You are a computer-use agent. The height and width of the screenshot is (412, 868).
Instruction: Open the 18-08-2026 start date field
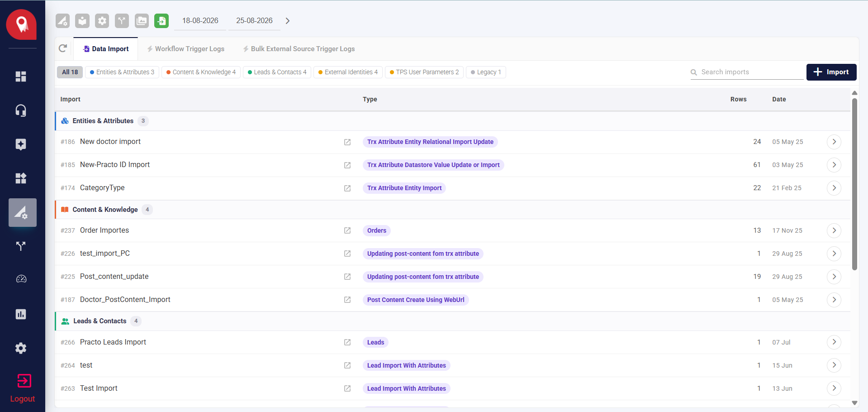click(200, 21)
